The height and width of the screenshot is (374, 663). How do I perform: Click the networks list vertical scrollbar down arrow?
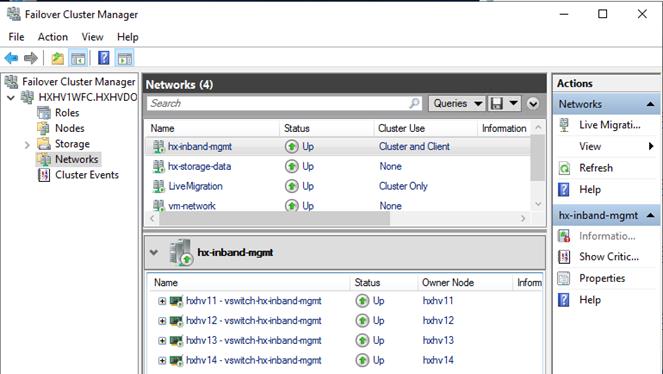click(538, 204)
